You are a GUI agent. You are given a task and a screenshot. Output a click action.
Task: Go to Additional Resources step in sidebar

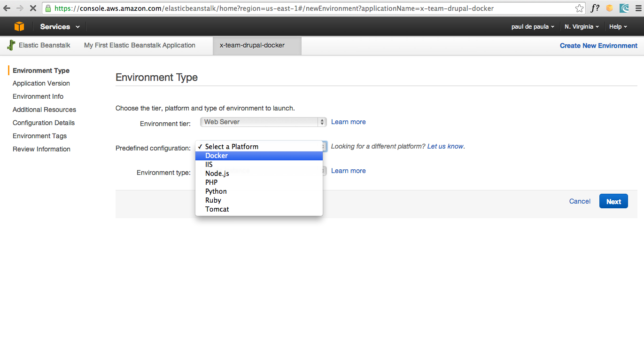coord(44,110)
